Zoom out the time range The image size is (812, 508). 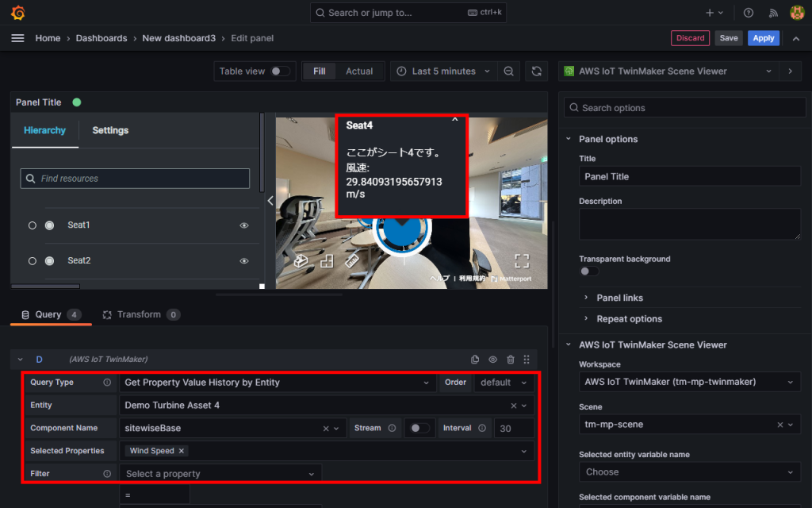pos(508,71)
